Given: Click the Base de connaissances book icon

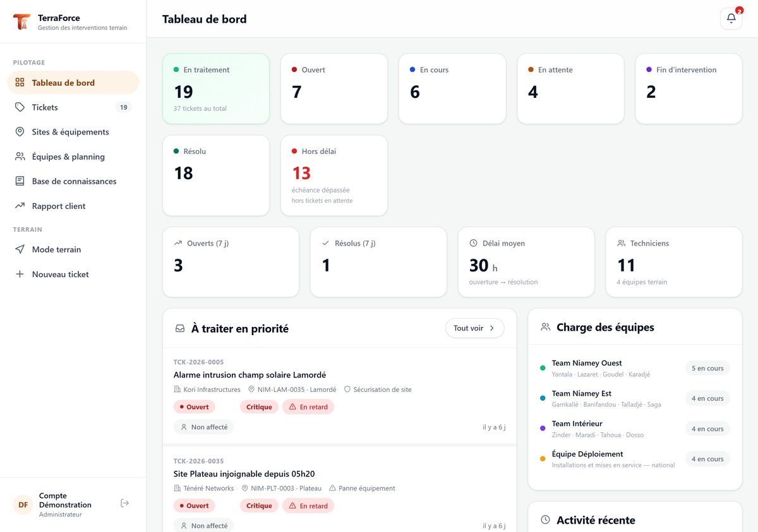Looking at the screenshot, I should [20, 181].
